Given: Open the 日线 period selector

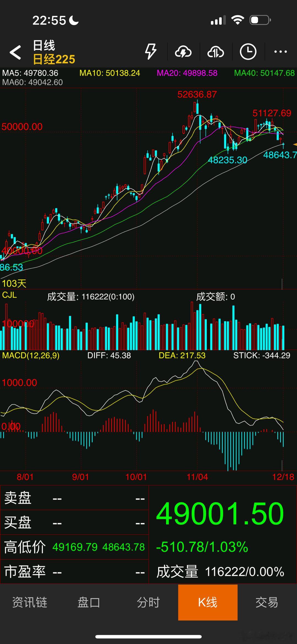Looking at the screenshot, I should coord(44,45).
